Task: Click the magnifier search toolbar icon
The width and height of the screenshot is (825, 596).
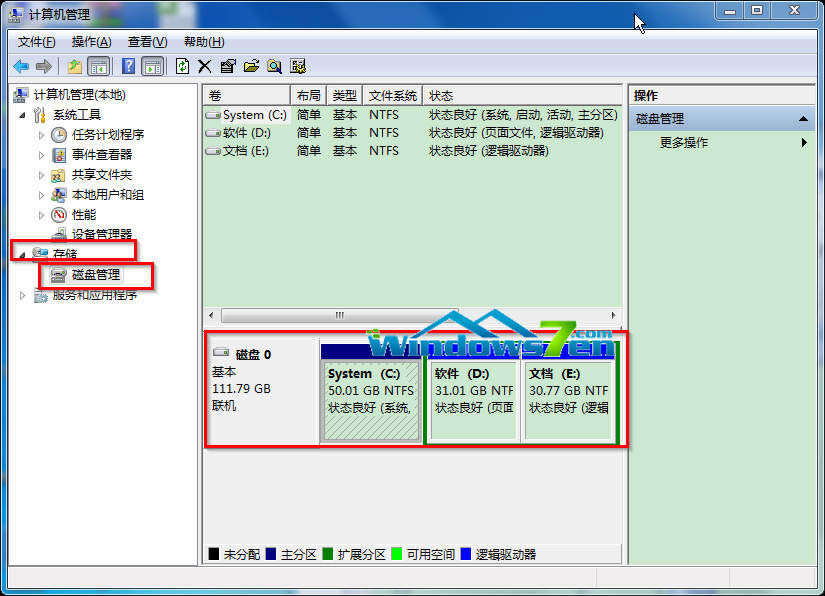Action: (274, 66)
